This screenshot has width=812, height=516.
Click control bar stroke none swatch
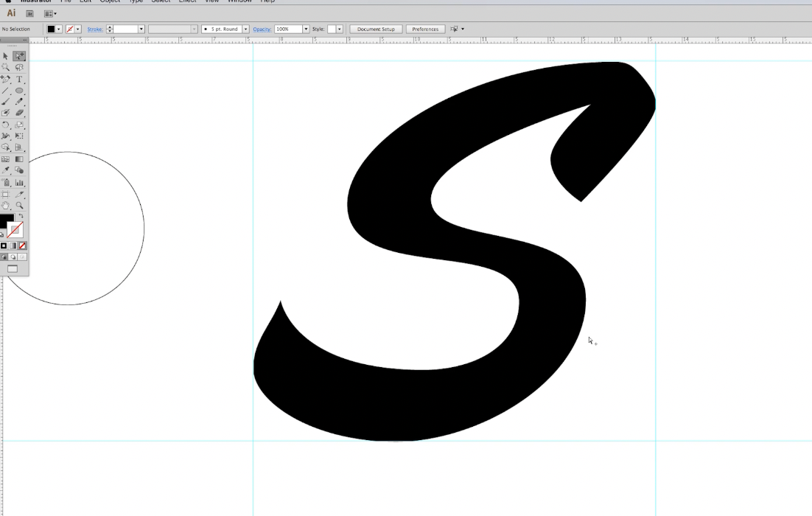coord(70,29)
